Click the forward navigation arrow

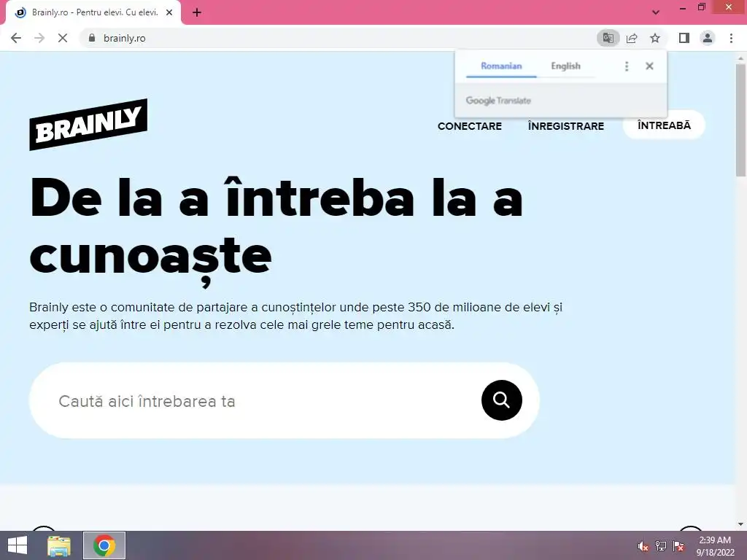point(39,38)
